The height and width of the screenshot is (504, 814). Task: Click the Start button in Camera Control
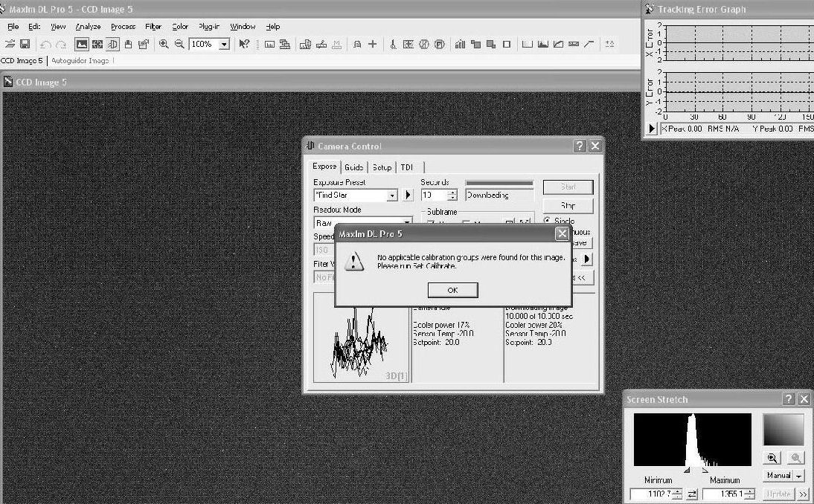tap(568, 187)
